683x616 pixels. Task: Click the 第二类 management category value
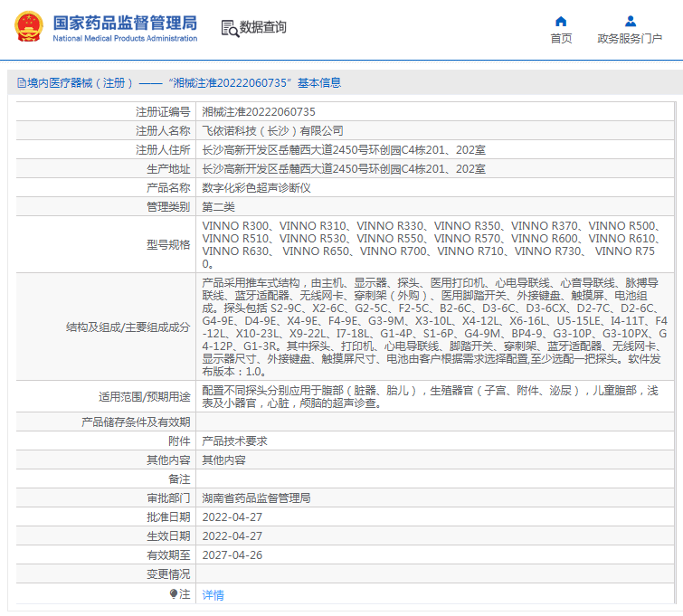point(218,207)
